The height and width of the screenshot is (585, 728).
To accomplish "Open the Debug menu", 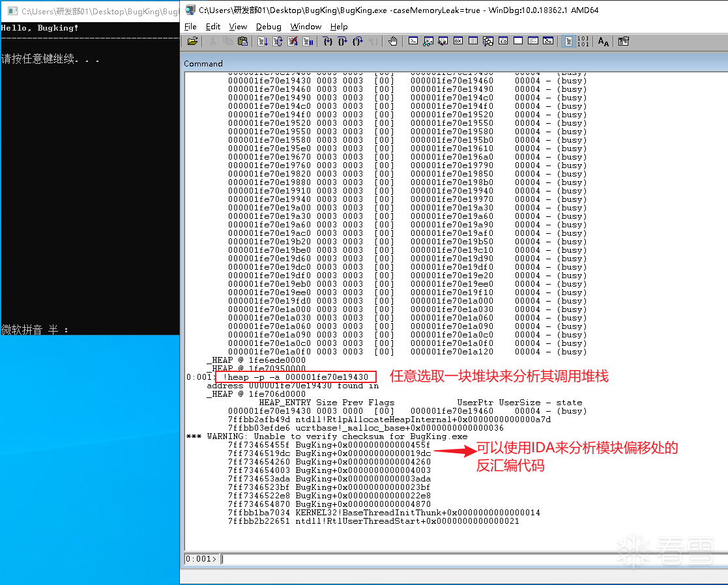I will click(x=269, y=27).
